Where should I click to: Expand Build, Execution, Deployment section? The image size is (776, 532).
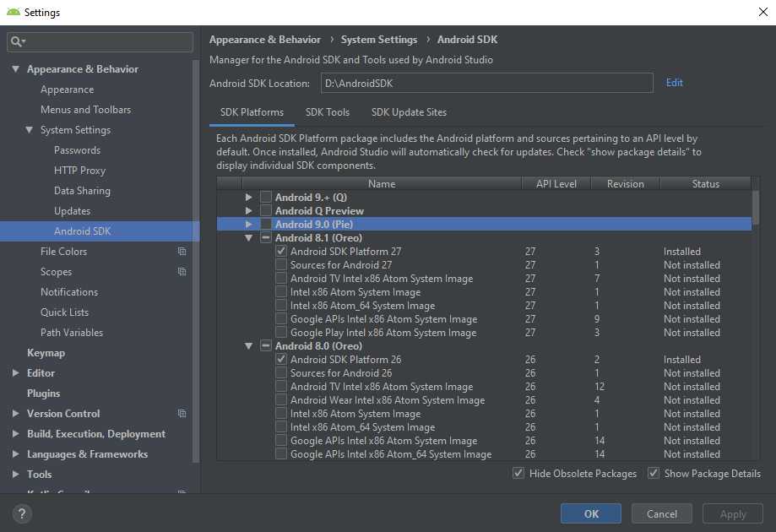point(16,433)
